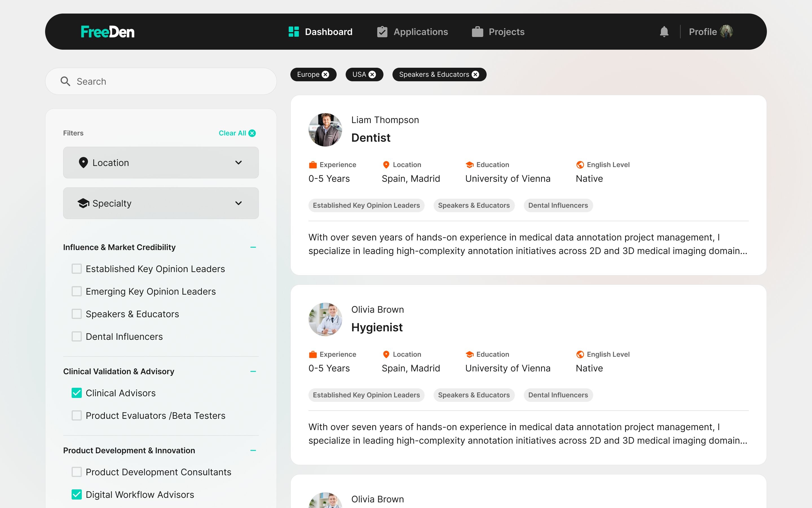Open the Profile menu
This screenshot has width=812, height=508.
711,32
